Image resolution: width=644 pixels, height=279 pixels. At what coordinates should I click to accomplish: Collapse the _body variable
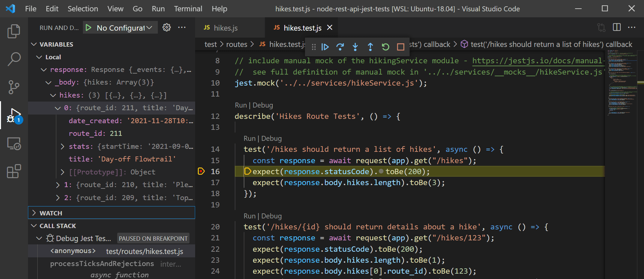tap(49, 83)
